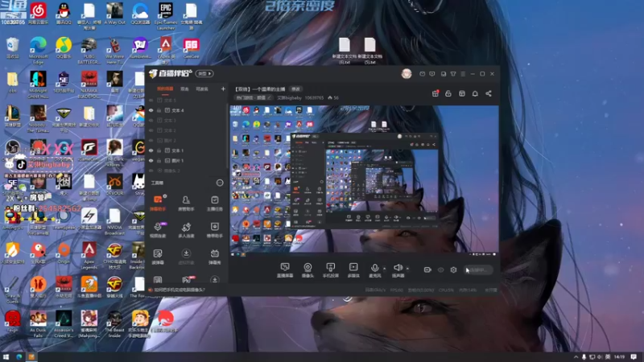Click the share icon in stream header
The image size is (644, 362).
(x=489, y=93)
